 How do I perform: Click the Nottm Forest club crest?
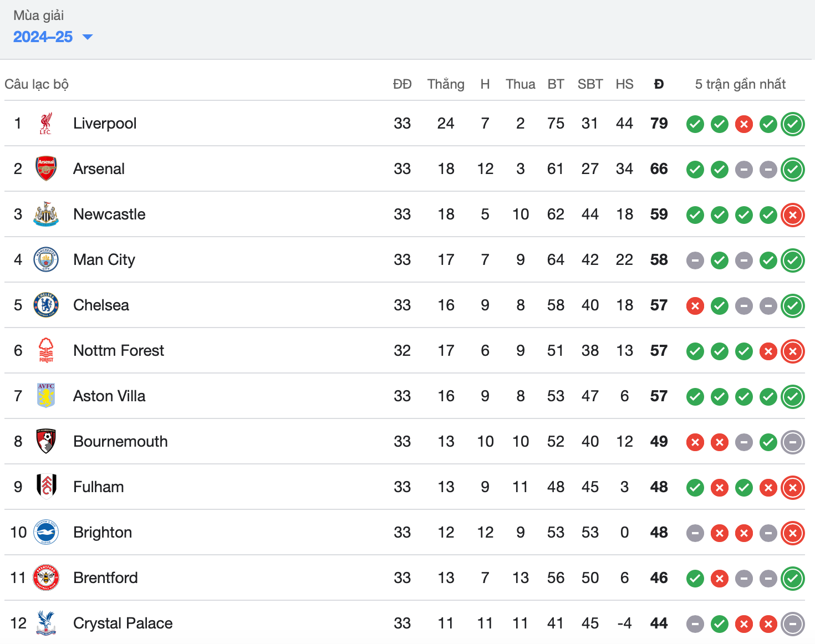click(46, 351)
